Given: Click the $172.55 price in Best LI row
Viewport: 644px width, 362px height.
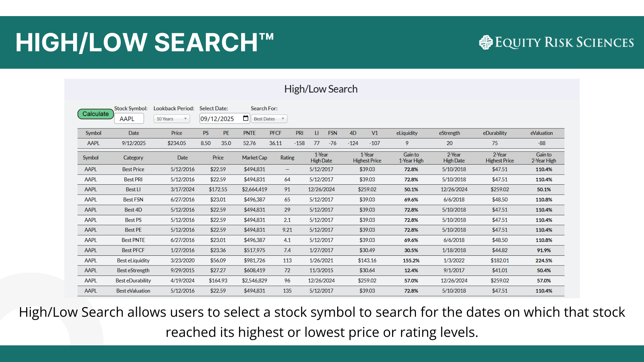Looking at the screenshot, I should (x=218, y=189).
